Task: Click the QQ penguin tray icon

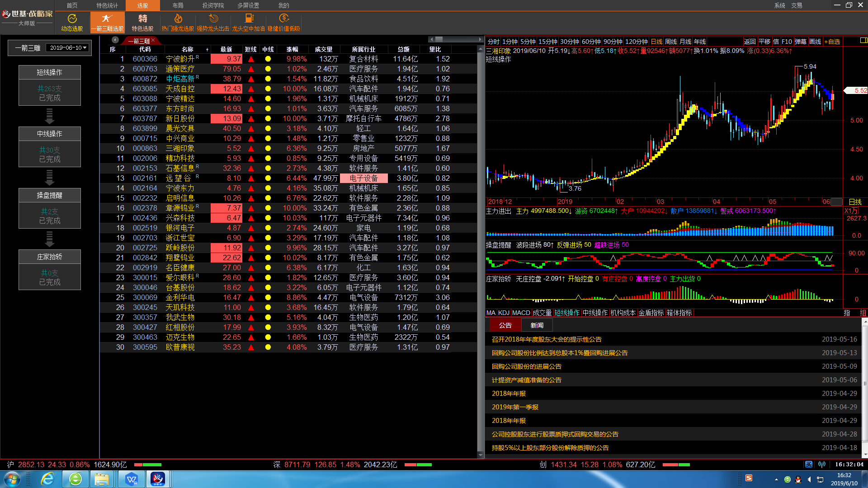Action: click(798, 479)
